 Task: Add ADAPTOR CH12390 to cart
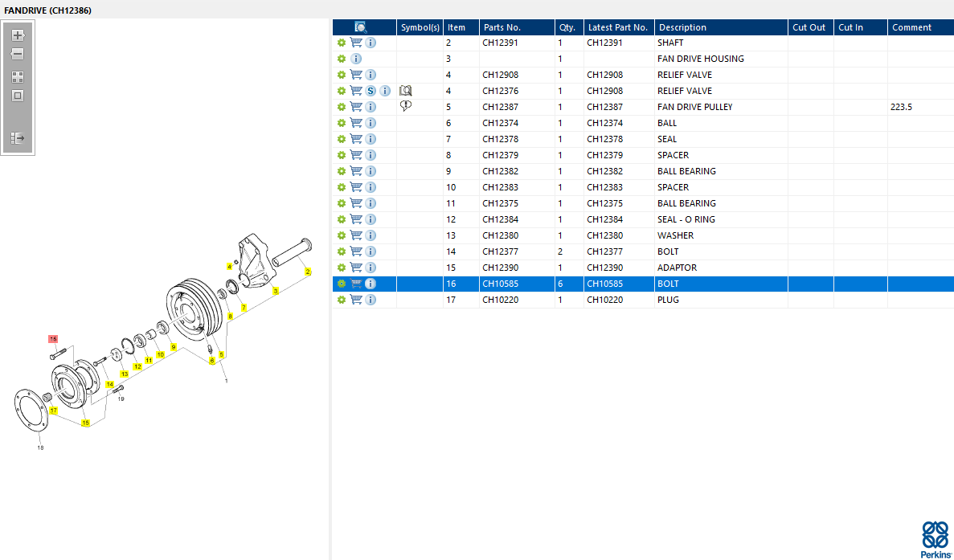(x=357, y=268)
